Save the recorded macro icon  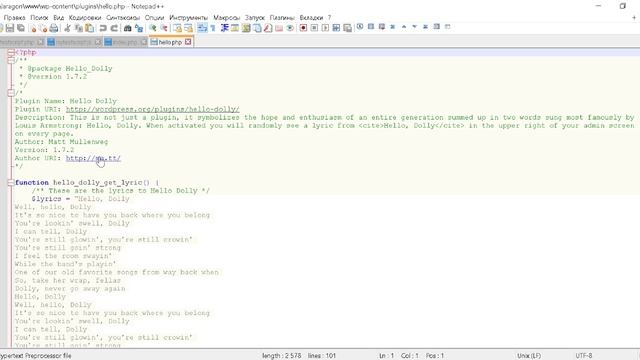[347, 28]
